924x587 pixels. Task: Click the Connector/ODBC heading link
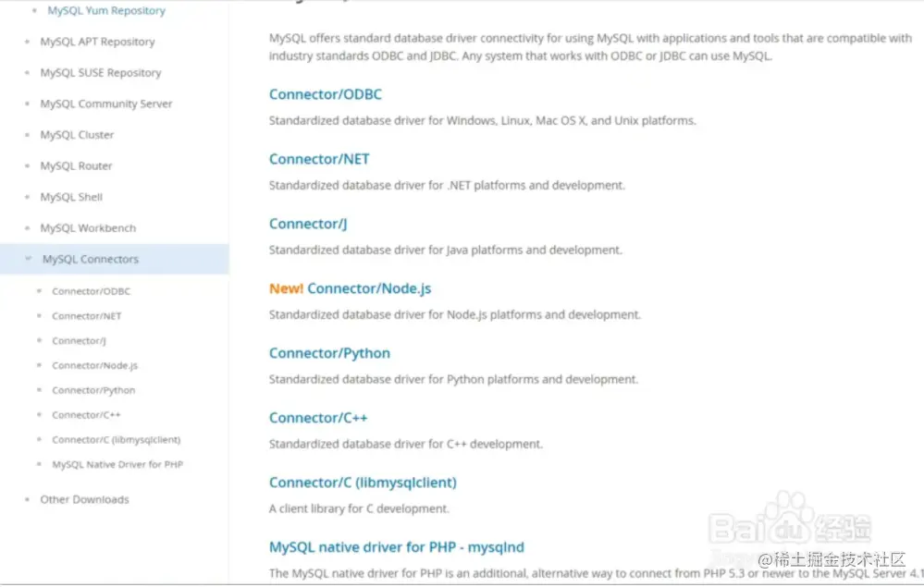(325, 94)
